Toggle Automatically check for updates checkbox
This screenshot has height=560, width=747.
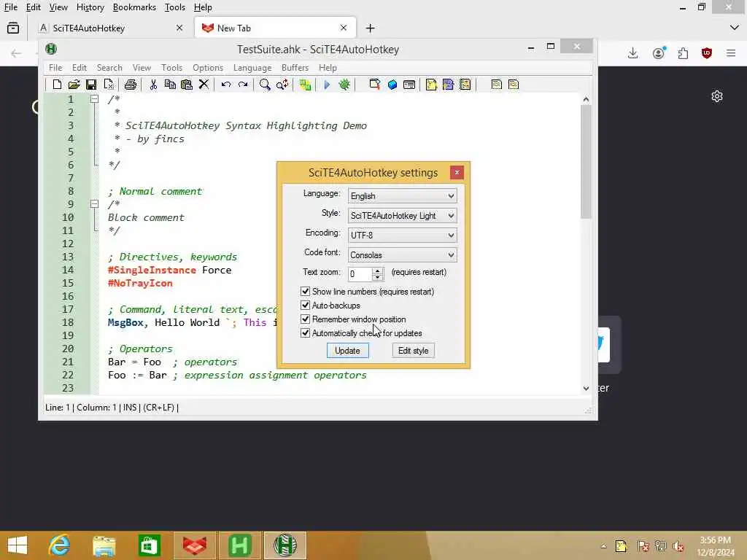click(x=306, y=332)
